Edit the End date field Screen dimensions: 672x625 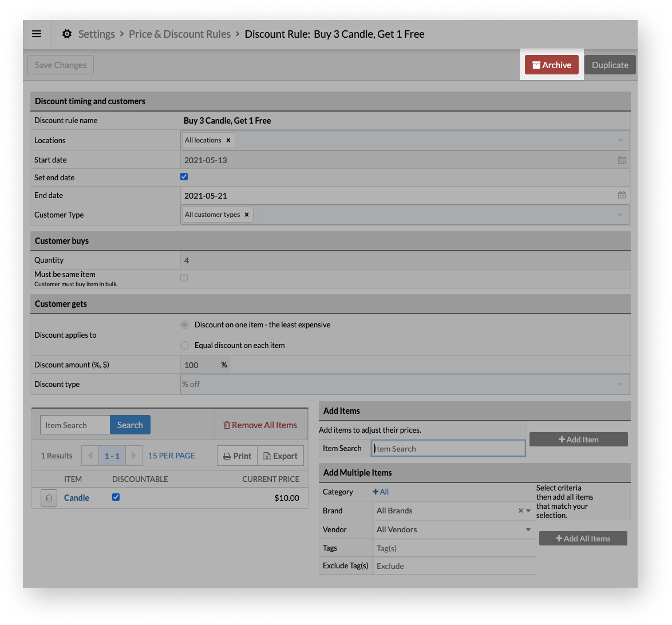(398, 196)
